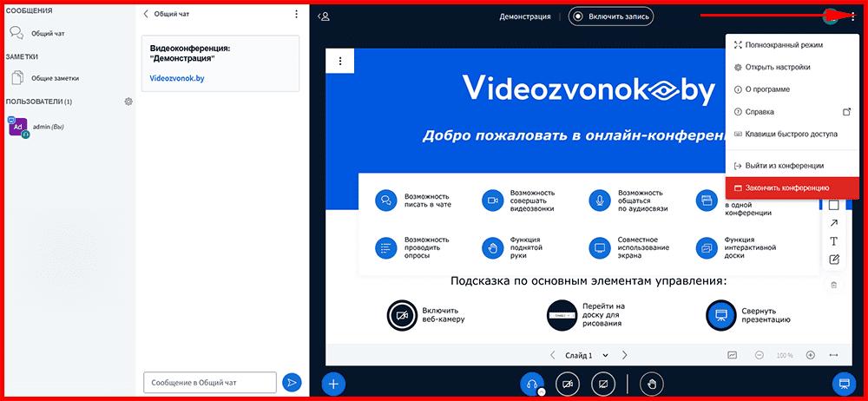This screenshot has width=868, height=401.
Task: Select the rectangle whiteboard tool
Action: coord(833,205)
